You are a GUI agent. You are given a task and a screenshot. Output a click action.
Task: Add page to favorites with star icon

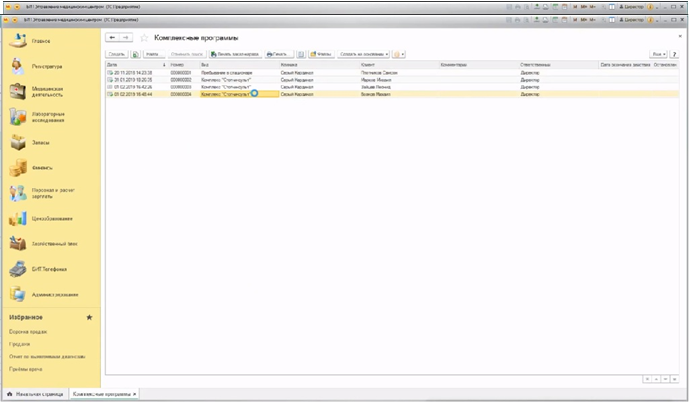click(144, 37)
